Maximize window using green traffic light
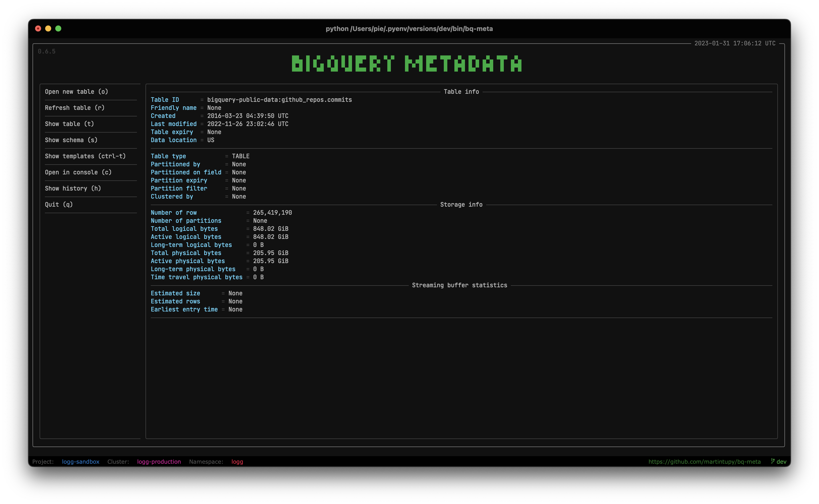This screenshot has height=504, width=819. (x=58, y=29)
